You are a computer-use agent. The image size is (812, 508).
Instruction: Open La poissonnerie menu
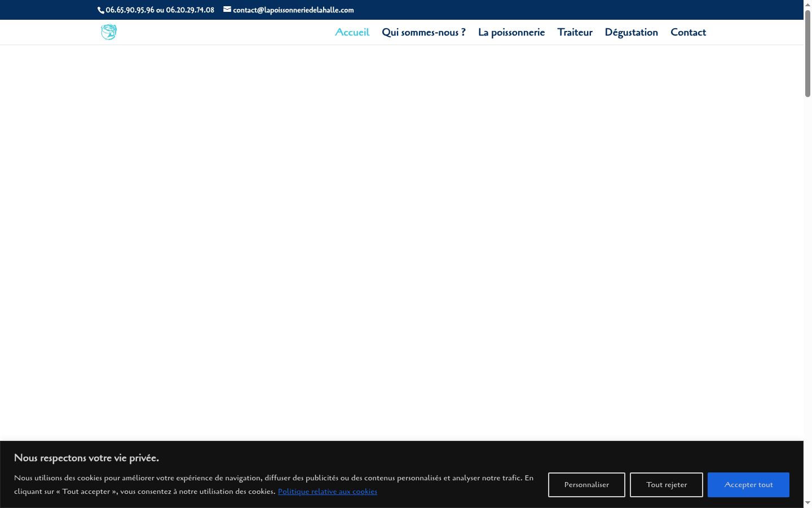[511, 32]
